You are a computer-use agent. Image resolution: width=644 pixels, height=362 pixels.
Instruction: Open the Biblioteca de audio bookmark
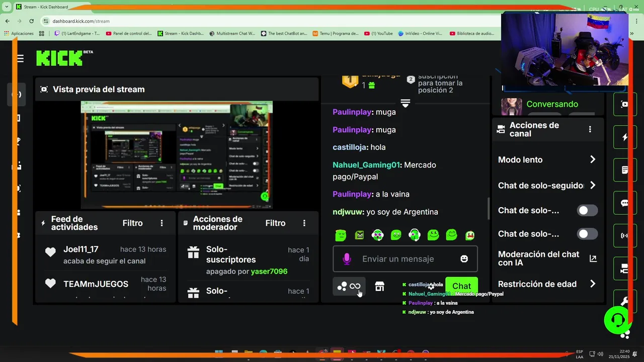(472, 34)
